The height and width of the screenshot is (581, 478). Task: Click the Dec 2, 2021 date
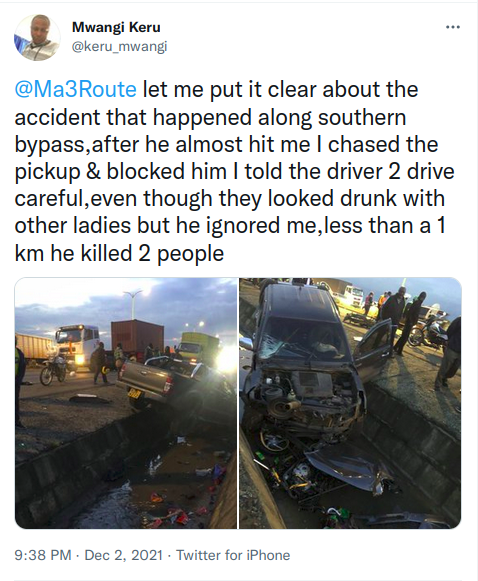tap(124, 555)
